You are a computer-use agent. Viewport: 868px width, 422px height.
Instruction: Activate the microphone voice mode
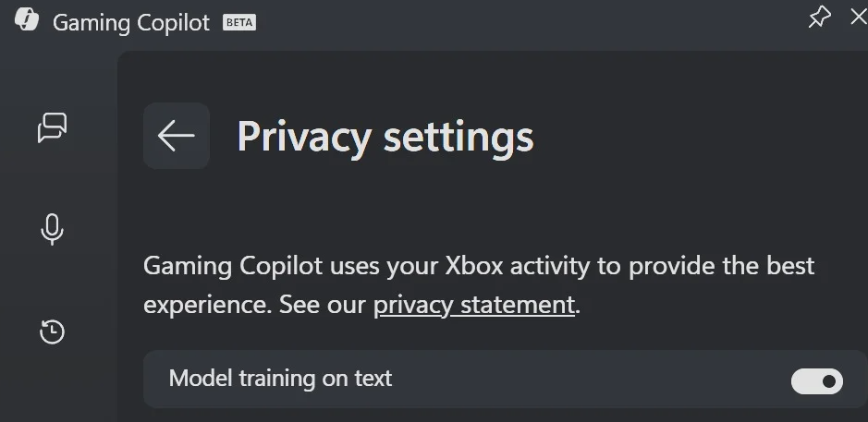(53, 229)
